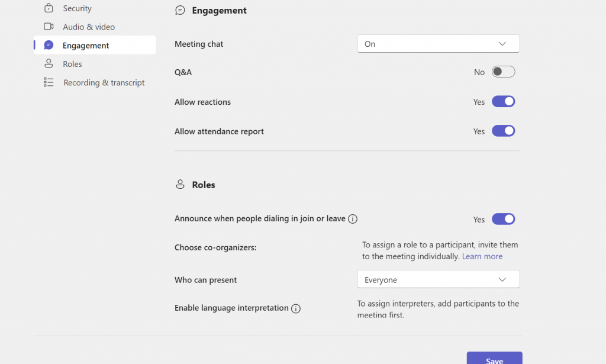Click the Engagement chat bubble sidebar icon
606x364 pixels.
click(49, 46)
